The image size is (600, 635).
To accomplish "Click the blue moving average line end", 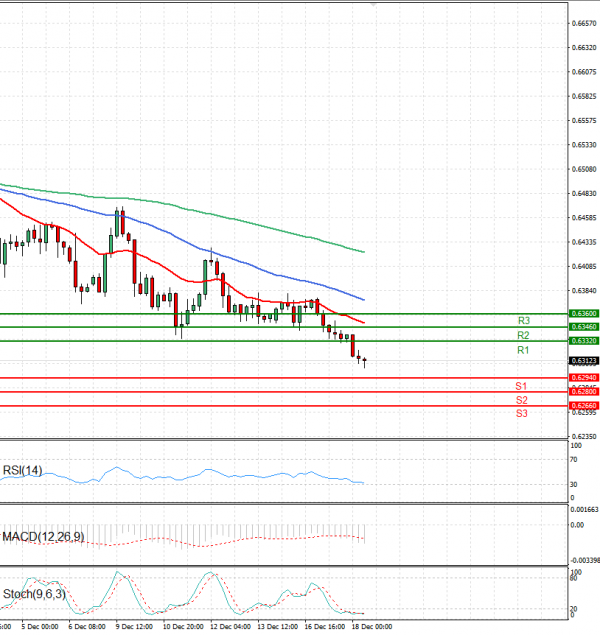I will [364, 300].
